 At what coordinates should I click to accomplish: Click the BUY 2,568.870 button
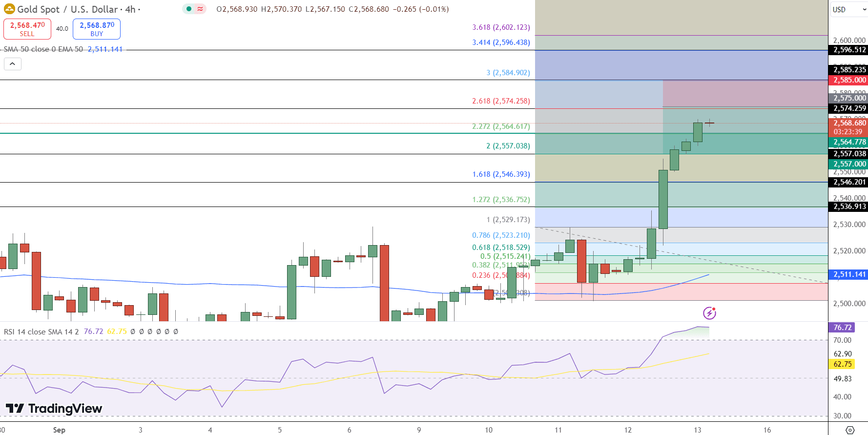[97, 29]
